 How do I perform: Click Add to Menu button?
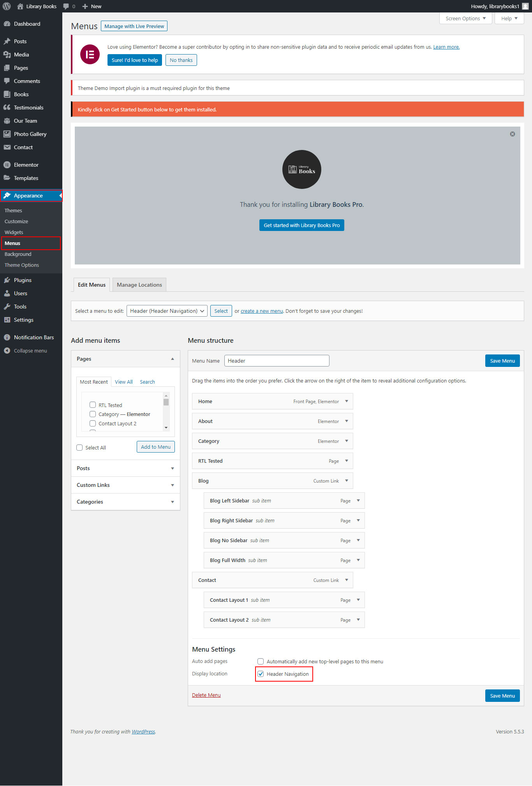156,447
